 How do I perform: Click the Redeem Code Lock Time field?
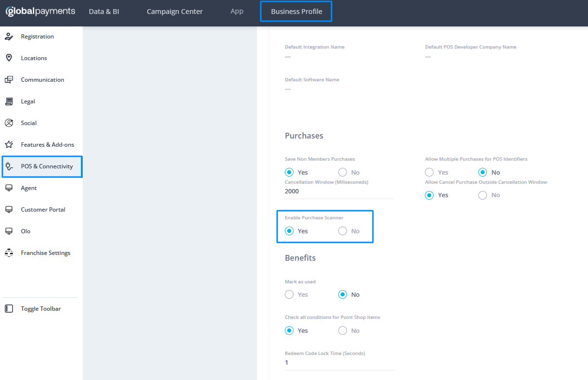point(339,363)
